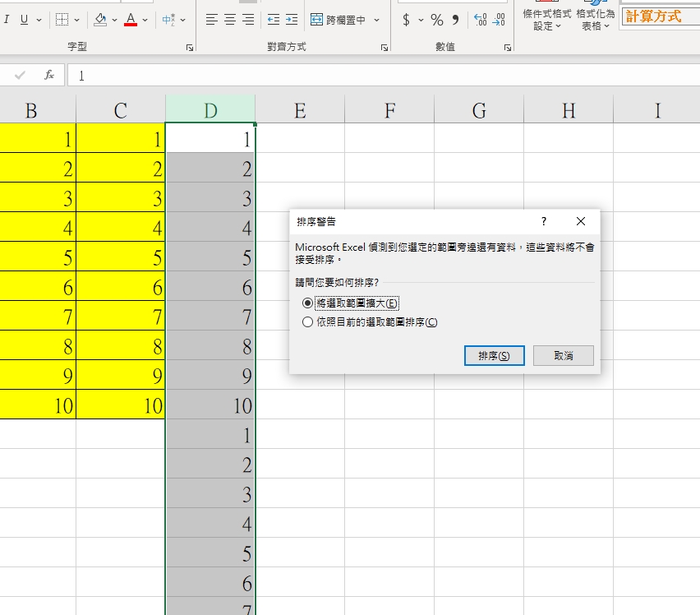Expand the 格式化為表格 menu
The width and height of the screenshot is (700, 615).
596,20
